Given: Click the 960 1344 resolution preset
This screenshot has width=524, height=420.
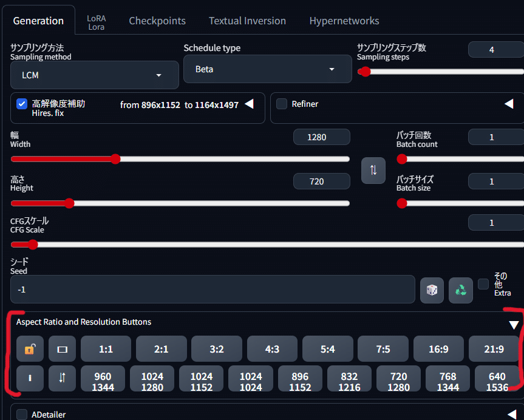Looking at the screenshot, I should tap(103, 378).
